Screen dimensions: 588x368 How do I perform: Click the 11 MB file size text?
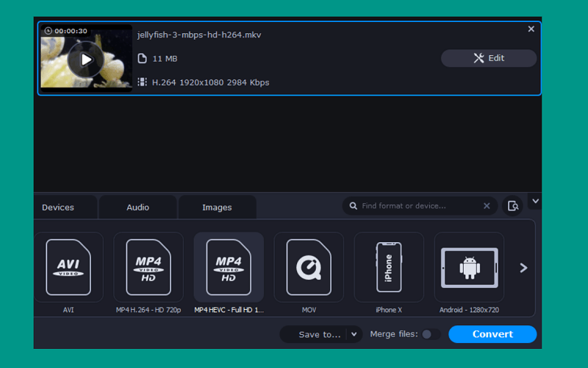[x=165, y=59]
